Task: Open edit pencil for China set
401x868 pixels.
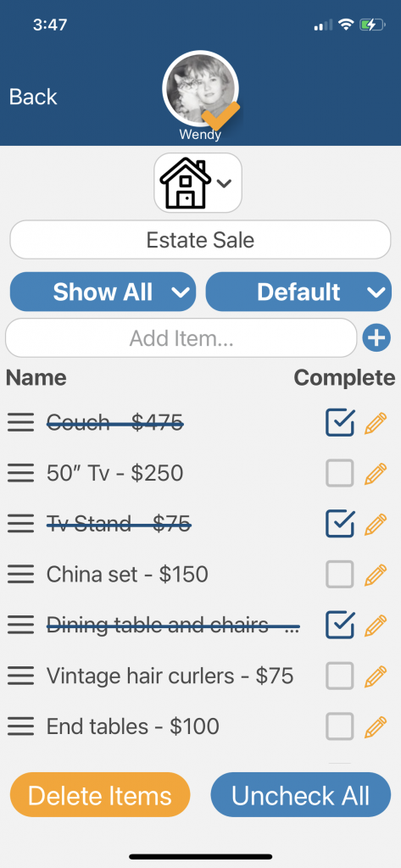Action: pos(376,575)
